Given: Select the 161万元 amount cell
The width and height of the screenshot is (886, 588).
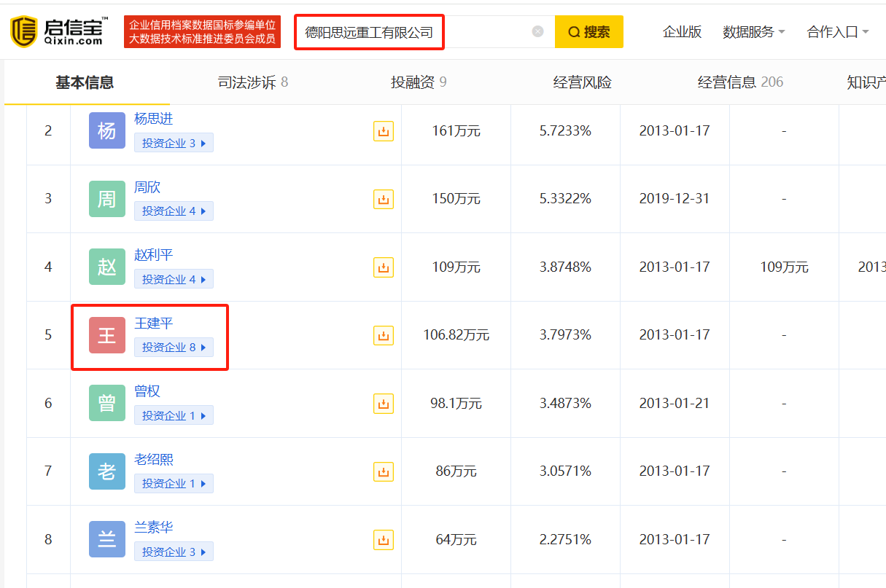Looking at the screenshot, I should [456, 131].
